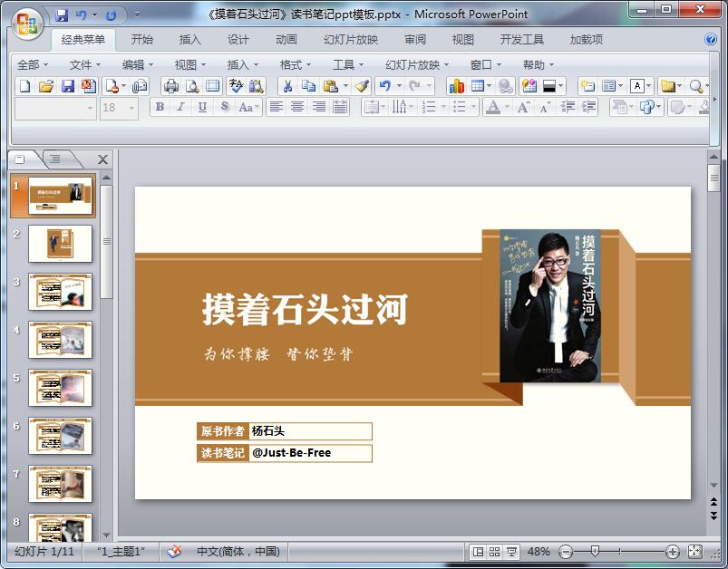The width and height of the screenshot is (728, 569).
Task: Click the 摸着石头过河 title text on slide
Action: click(x=305, y=309)
